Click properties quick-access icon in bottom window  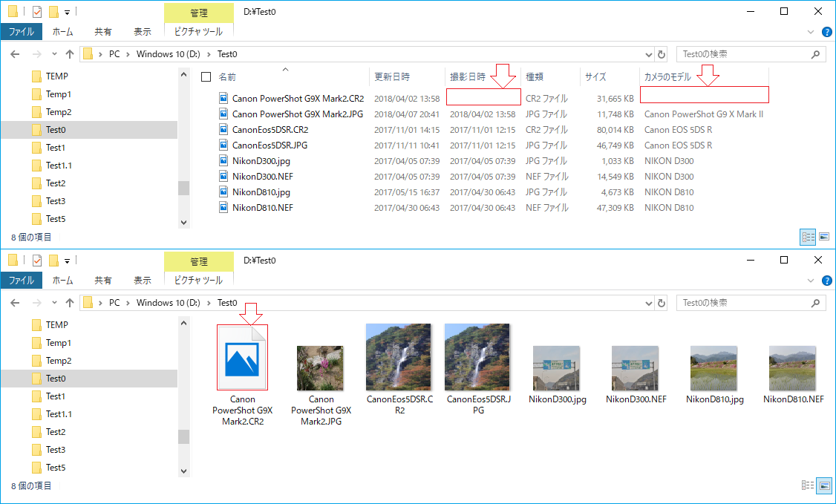click(37, 260)
